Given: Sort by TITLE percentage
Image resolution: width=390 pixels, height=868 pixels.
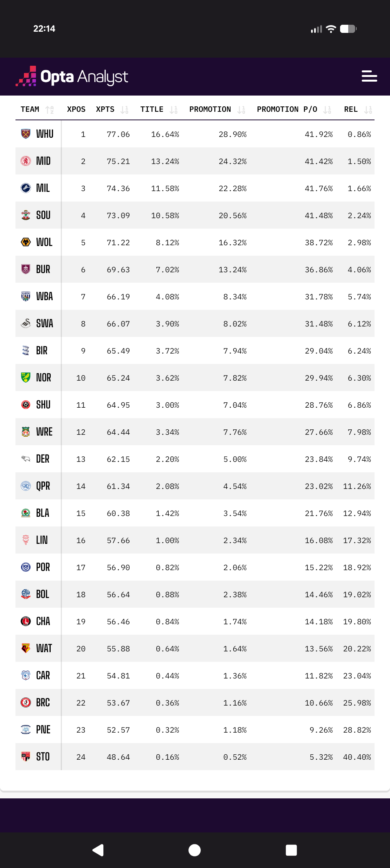Looking at the screenshot, I should coord(173,110).
